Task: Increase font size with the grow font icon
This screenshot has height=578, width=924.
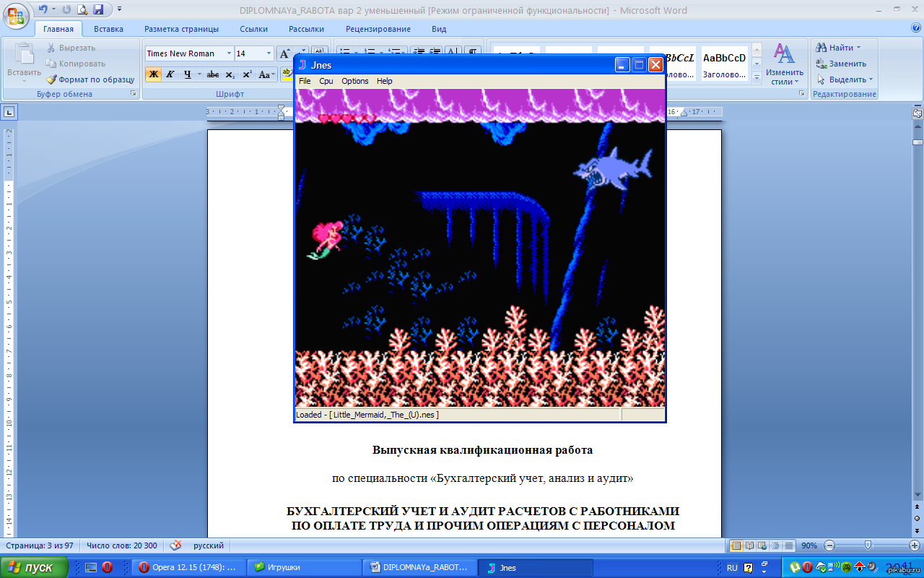Action: 285,53
